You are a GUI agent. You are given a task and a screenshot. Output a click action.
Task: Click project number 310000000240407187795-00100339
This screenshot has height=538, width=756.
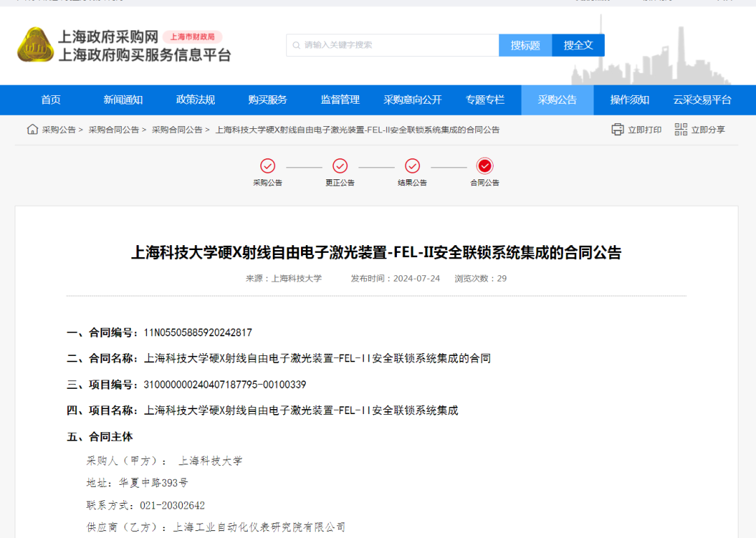click(x=225, y=385)
